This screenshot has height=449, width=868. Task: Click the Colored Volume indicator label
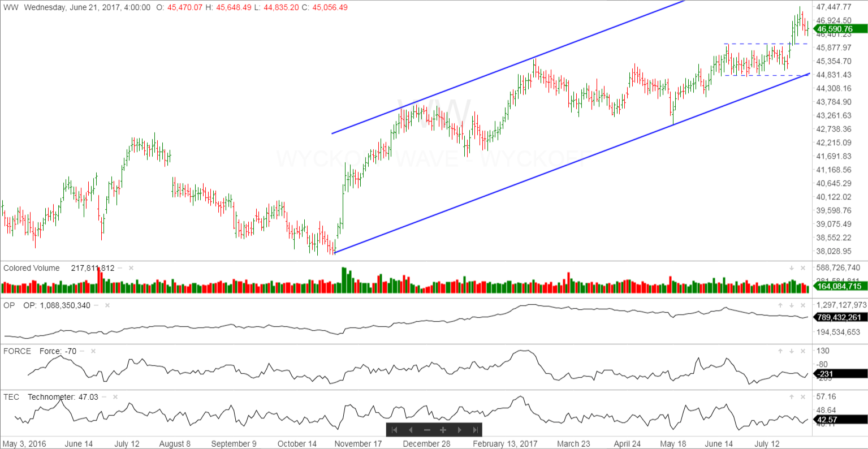click(31, 268)
